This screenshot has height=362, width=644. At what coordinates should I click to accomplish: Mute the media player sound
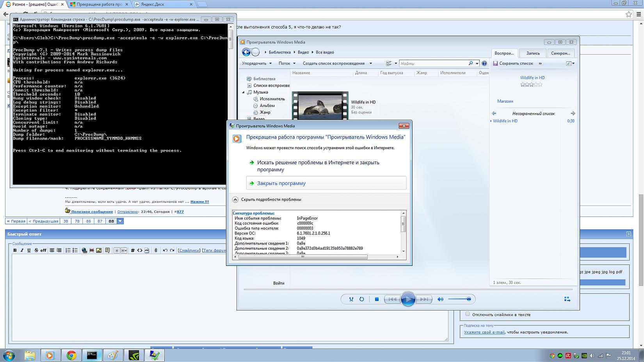(440, 299)
